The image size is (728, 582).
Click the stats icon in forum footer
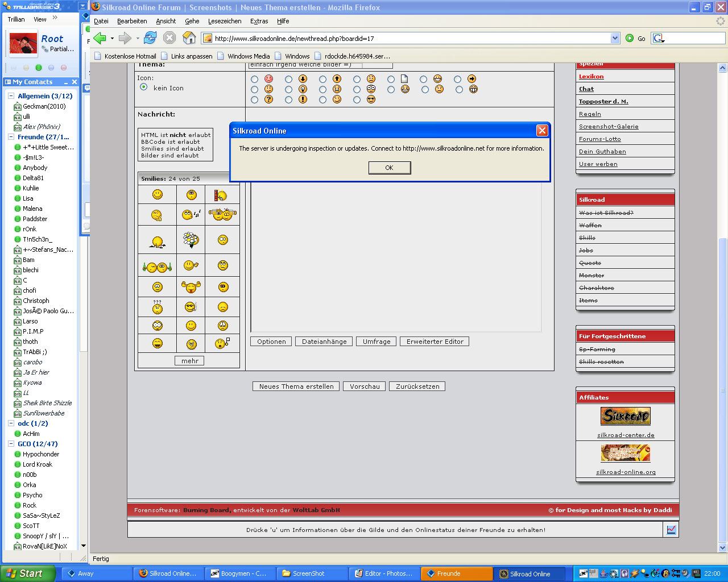671,530
